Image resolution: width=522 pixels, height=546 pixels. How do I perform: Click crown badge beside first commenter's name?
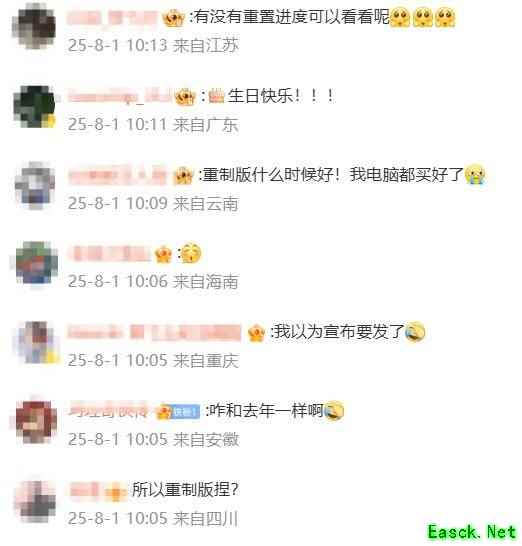[x=173, y=18]
